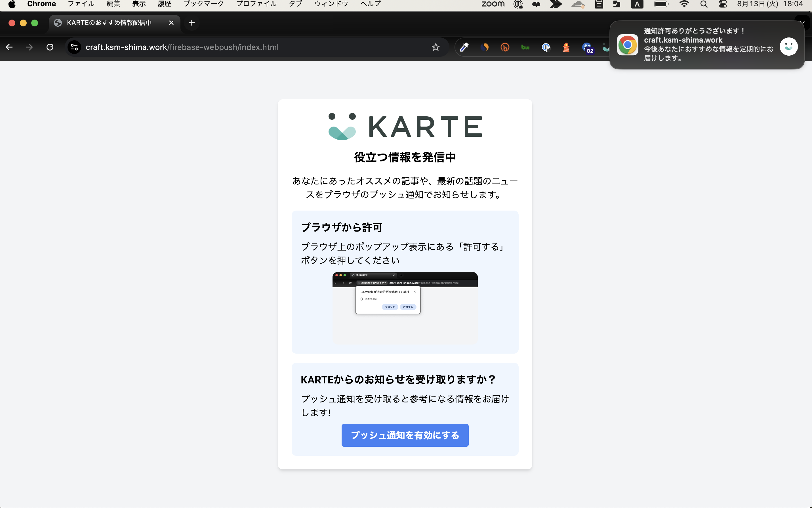Image resolution: width=812 pixels, height=508 pixels.
Task: Click the KARTE logo on the page
Action: (x=404, y=126)
